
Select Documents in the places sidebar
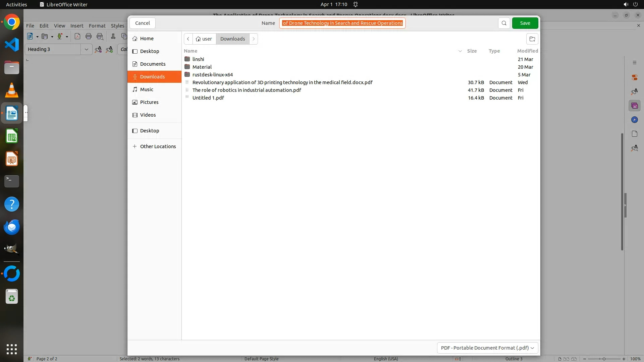coord(153,64)
